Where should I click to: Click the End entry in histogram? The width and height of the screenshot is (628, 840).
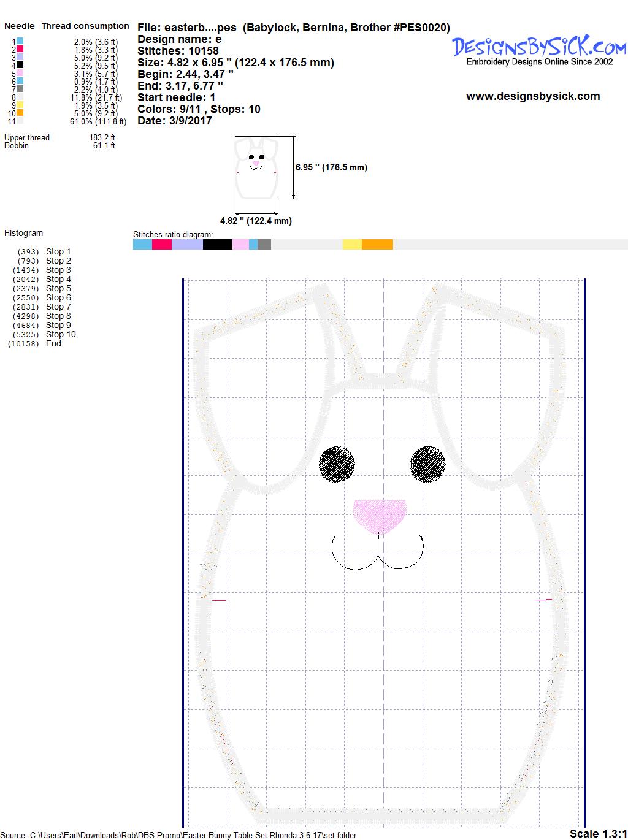pos(53,343)
